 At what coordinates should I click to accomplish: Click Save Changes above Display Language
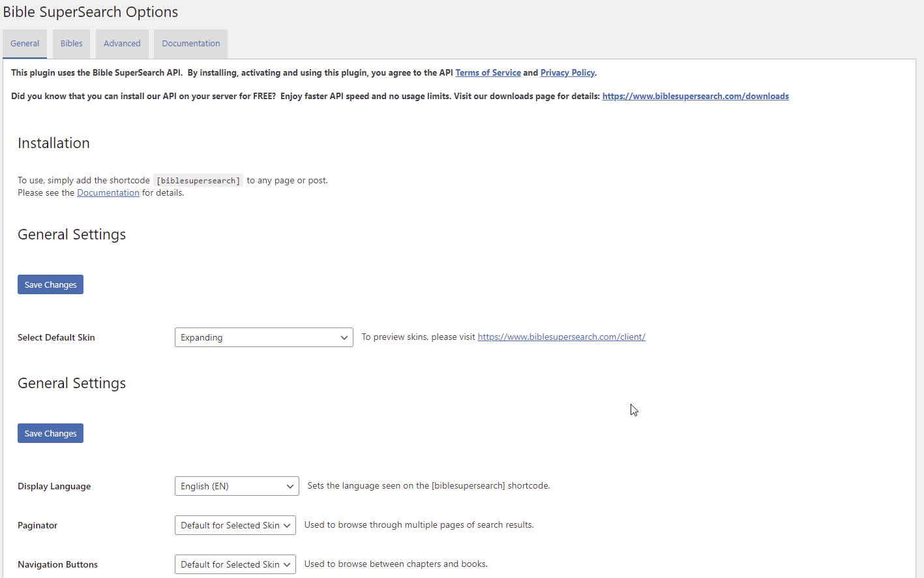coord(50,433)
